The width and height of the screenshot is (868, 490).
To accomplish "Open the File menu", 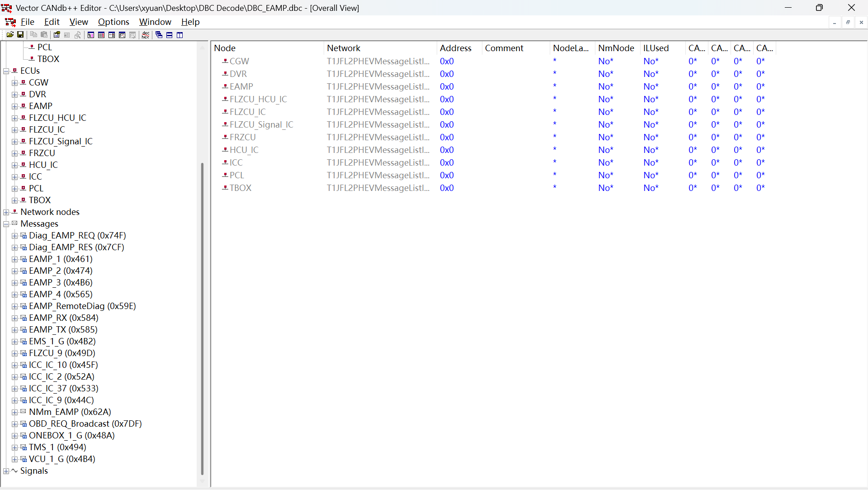I will [27, 22].
